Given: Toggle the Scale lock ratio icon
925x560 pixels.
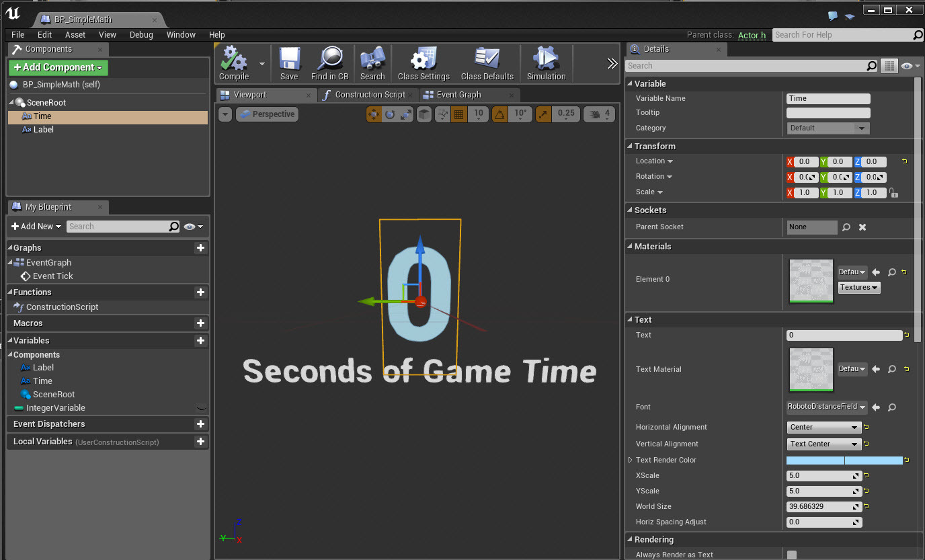Looking at the screenshot, I should pos(893,193).
